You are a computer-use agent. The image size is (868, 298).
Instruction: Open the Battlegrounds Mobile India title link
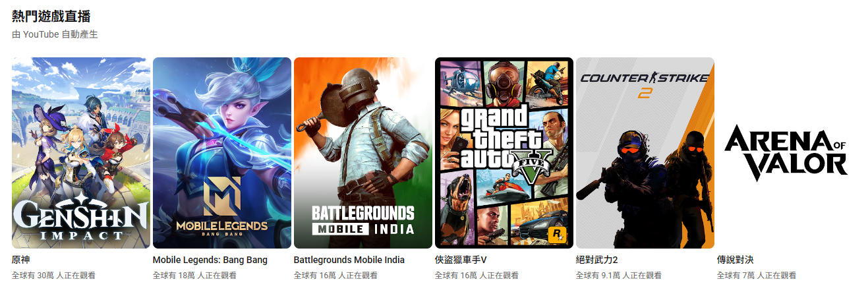[x=349, y=260]
